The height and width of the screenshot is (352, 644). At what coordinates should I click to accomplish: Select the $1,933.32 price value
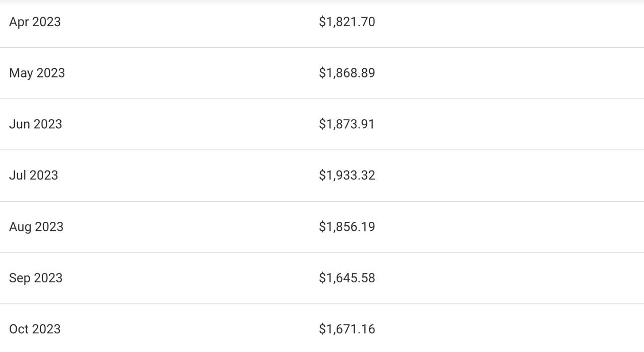pyautogui.click(x=347, y=175)
